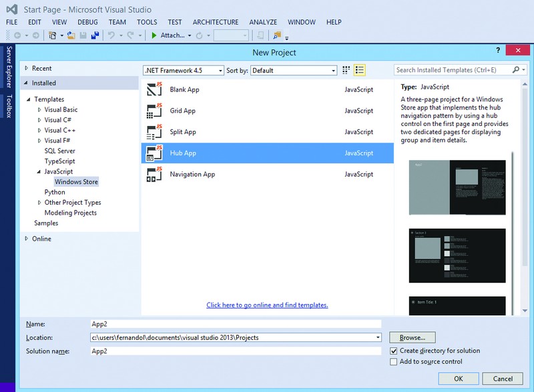Click the Navigate Backward toolbar icon

coord(17,35)
